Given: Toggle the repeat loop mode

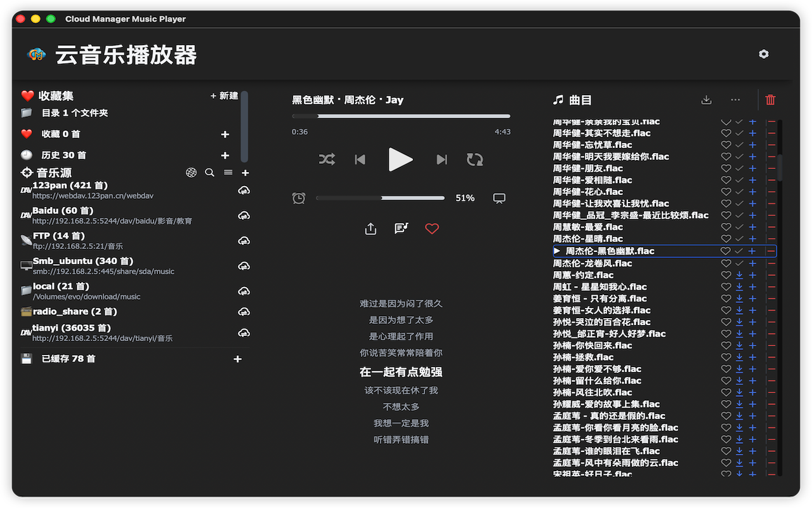Looking at the screenshot, I should 475,159.
